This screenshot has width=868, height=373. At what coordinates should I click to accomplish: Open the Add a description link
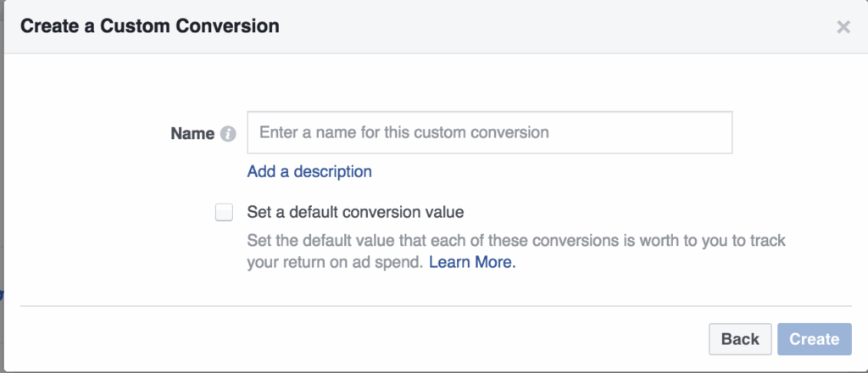pyautogui.click(x=309, y=171)
